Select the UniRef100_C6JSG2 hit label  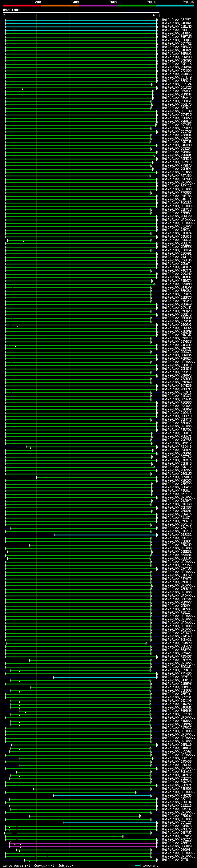coord(177,535)
